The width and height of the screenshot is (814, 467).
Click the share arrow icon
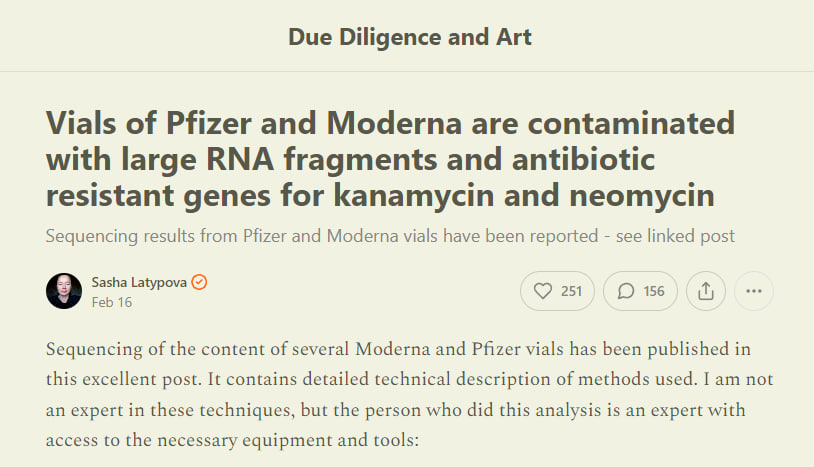(x=705, y=291)
